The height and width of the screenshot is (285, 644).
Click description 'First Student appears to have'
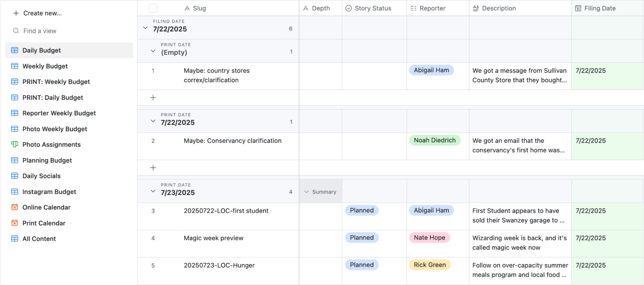click(520, 216)
